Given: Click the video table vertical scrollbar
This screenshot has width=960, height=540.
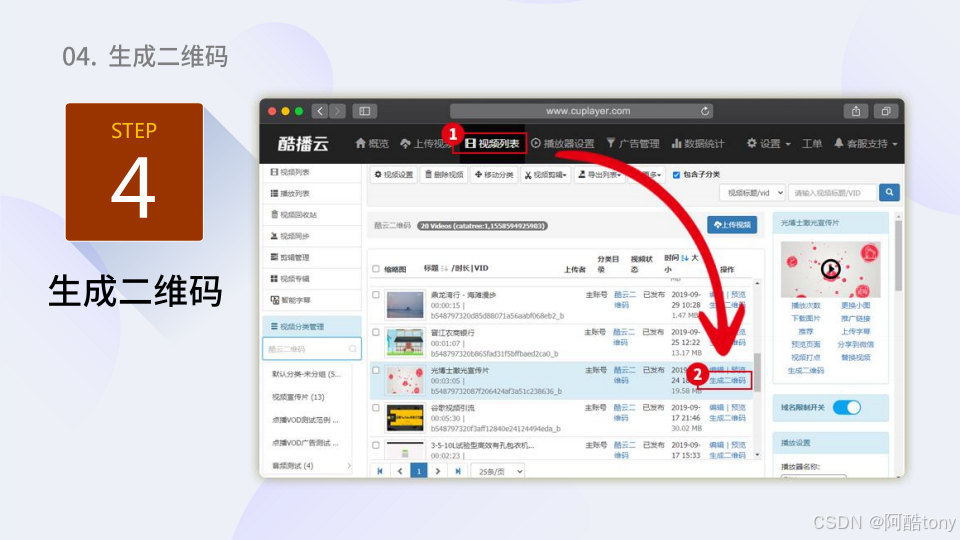Looking at the screenshot, I should [757, 372].
